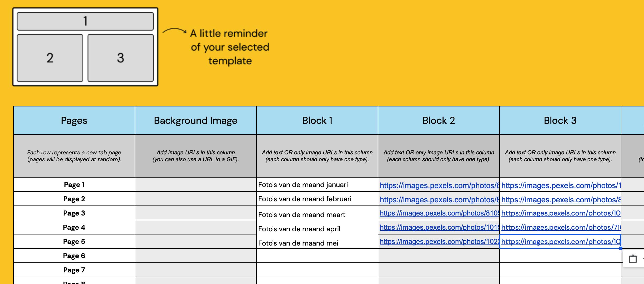Select the empty Block 1 cell for Page 6
This screenshot has height=284, width=644.
tap(317, 256)
